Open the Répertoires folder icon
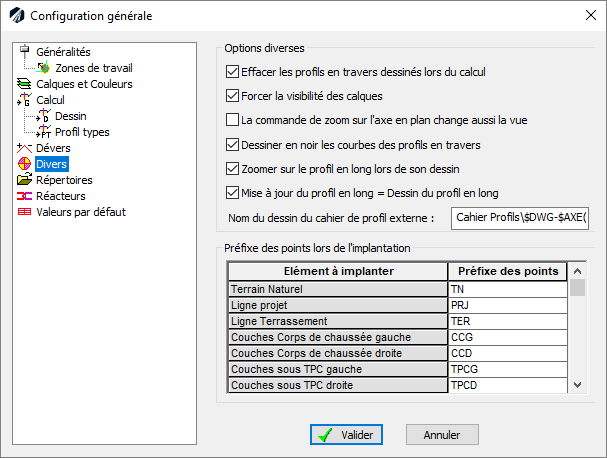 tap(25, 180)
